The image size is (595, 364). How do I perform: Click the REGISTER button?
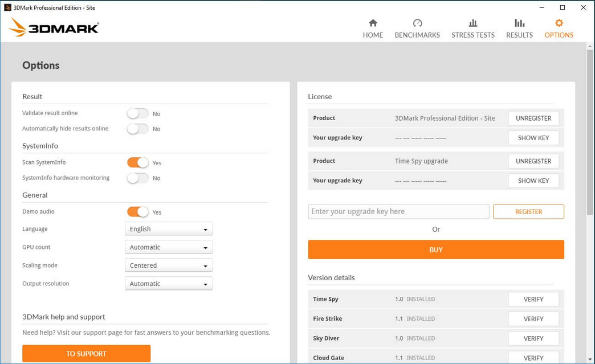(528, 211)
